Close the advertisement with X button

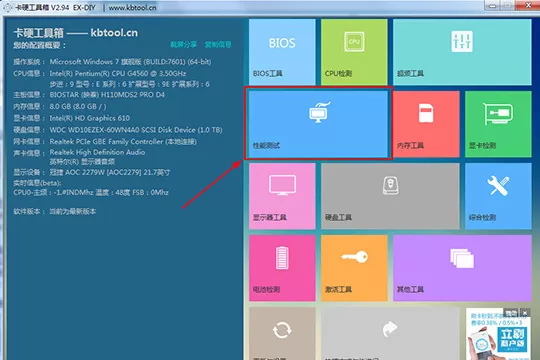pos(525,313)
